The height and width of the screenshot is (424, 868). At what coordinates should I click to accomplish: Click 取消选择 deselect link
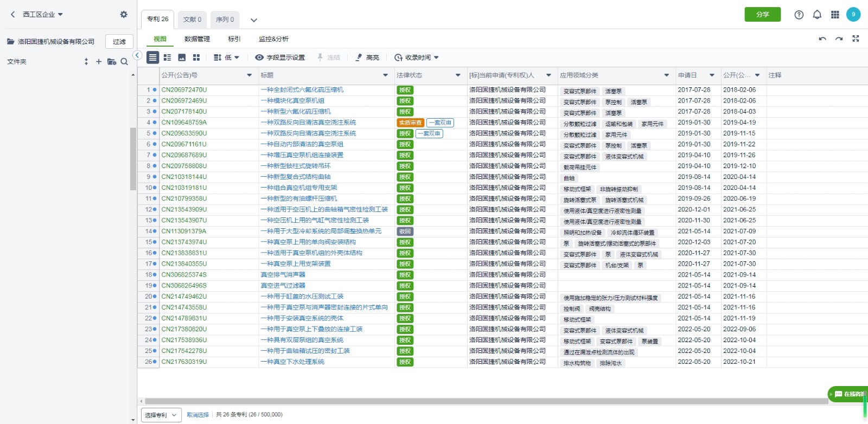(x=197, y=415)
